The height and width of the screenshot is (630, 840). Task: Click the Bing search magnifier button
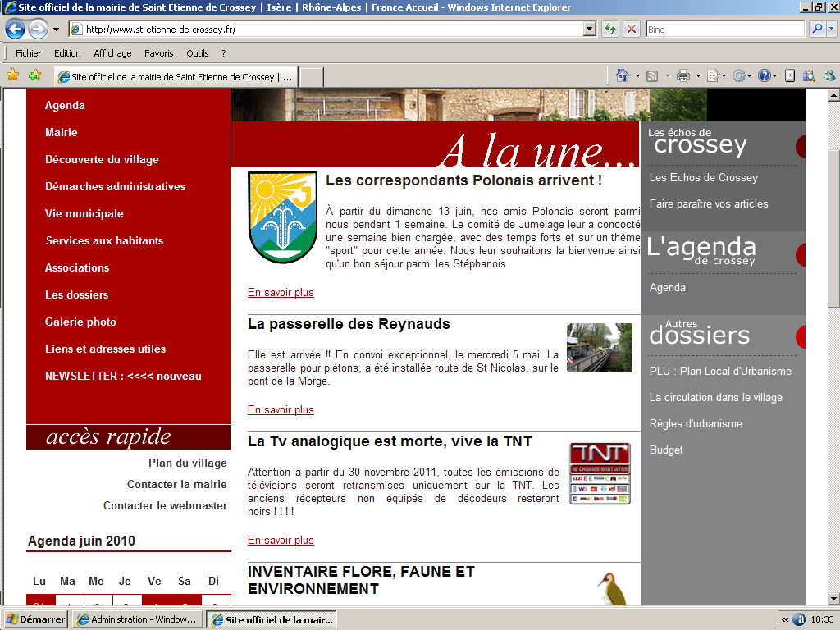[817, 30]
